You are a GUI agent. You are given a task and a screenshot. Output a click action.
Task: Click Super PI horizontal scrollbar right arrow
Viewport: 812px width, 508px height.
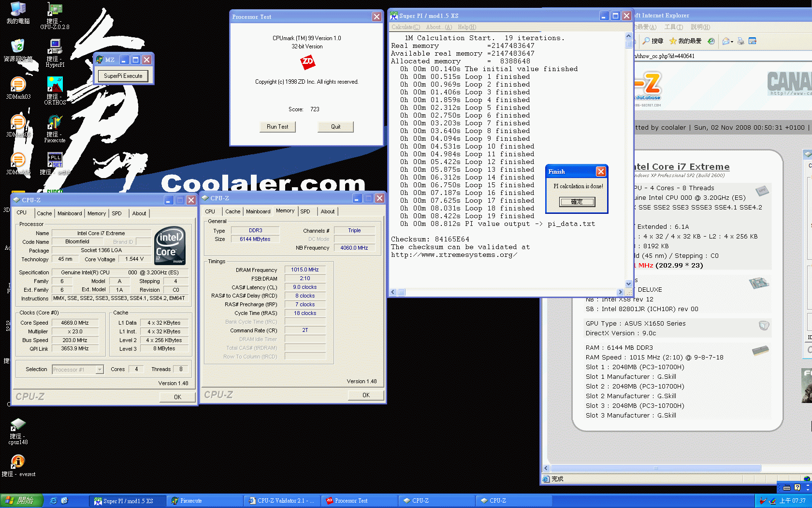(620, 292)
